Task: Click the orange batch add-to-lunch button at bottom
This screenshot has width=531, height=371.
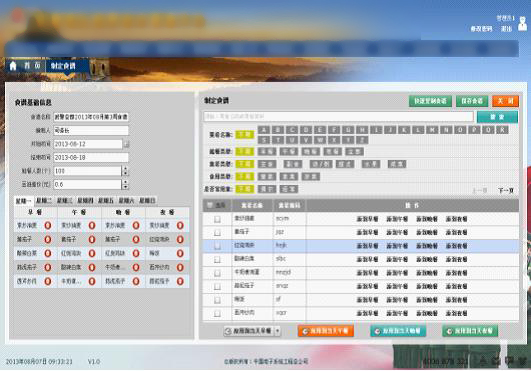Action: coord(326,331)
